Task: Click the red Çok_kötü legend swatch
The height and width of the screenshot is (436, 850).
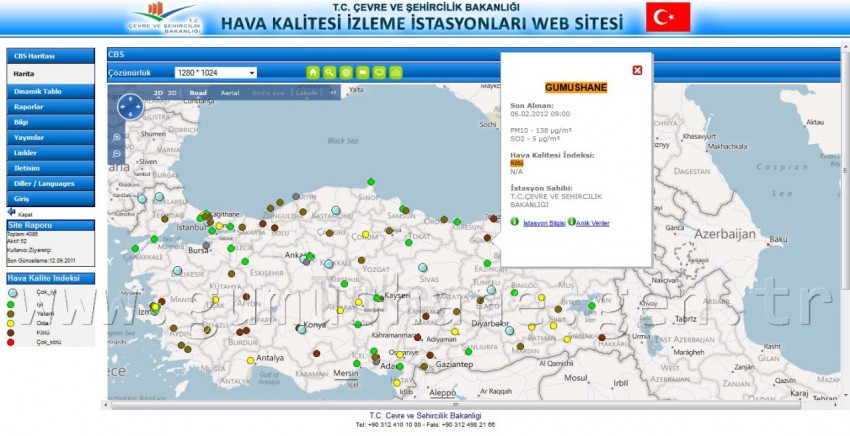Action: point(11,342)
